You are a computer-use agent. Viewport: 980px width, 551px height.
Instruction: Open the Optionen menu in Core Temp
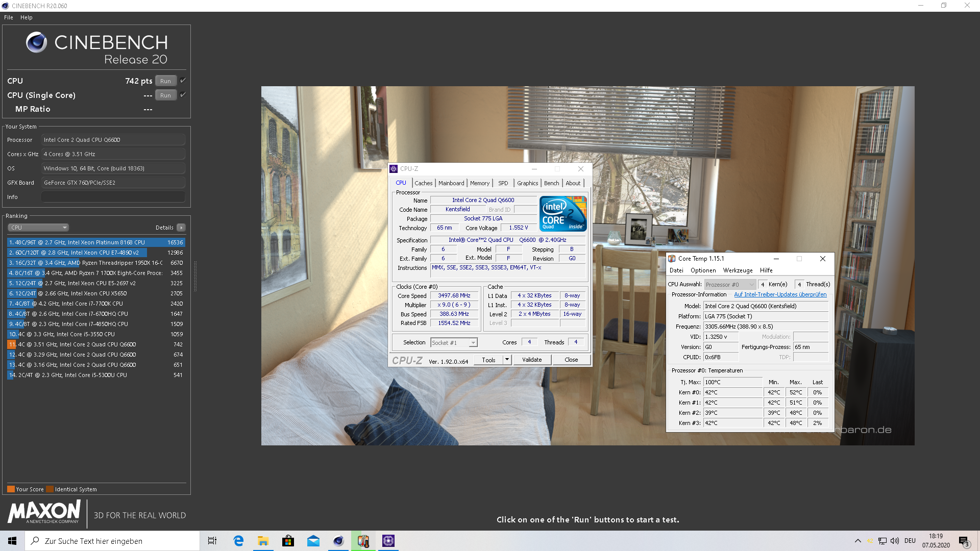click(703, 270)
